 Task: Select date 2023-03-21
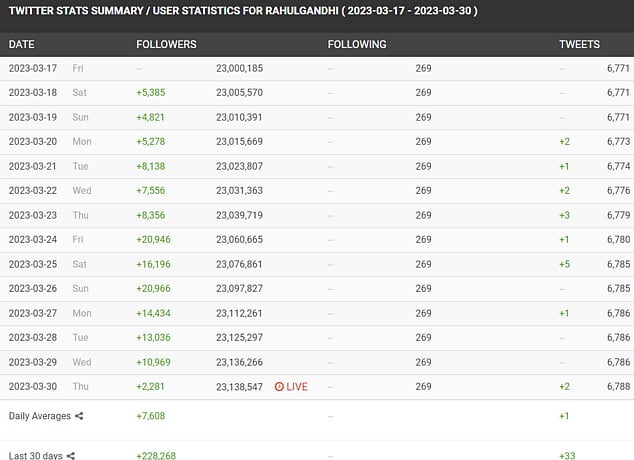tap(33, 166)
